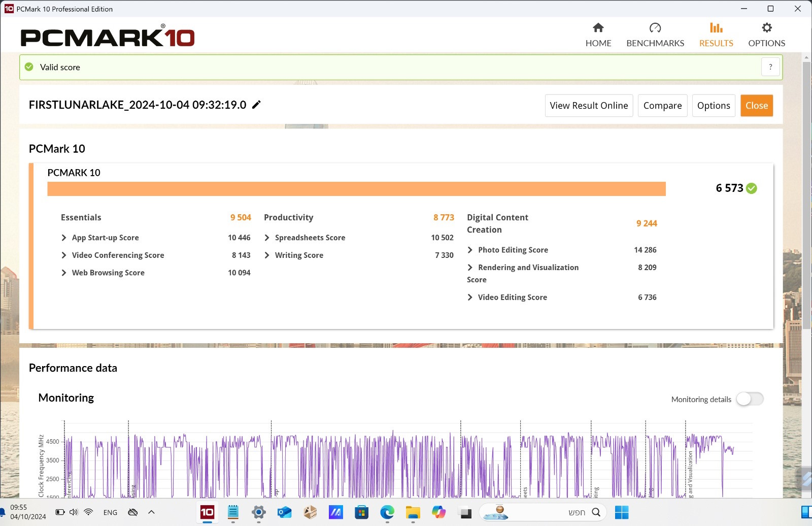This screenshot has width=812, height=526.
Task: Click the vertical scrollbar on the right
Action: coord(806,195)
